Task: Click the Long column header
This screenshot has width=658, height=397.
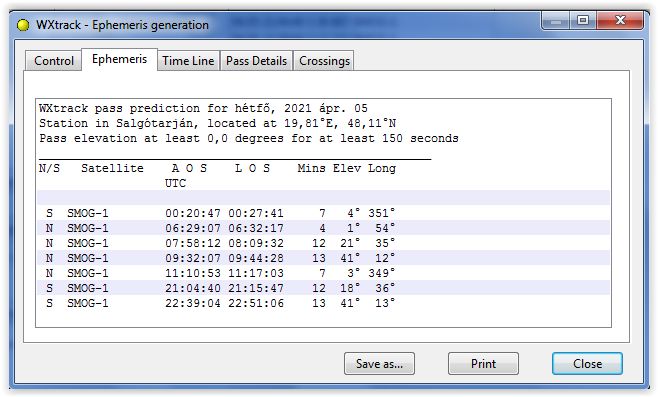Action: tap(382, 169)
